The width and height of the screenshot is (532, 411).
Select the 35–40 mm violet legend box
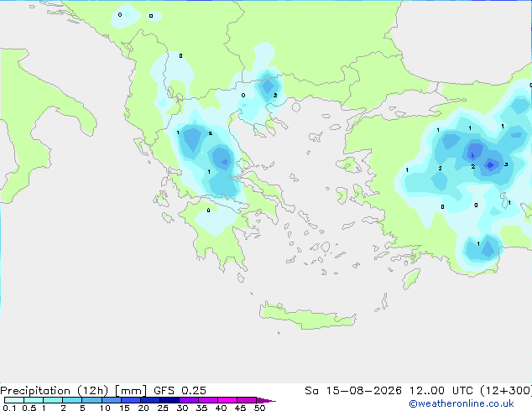tap(207, 400)
